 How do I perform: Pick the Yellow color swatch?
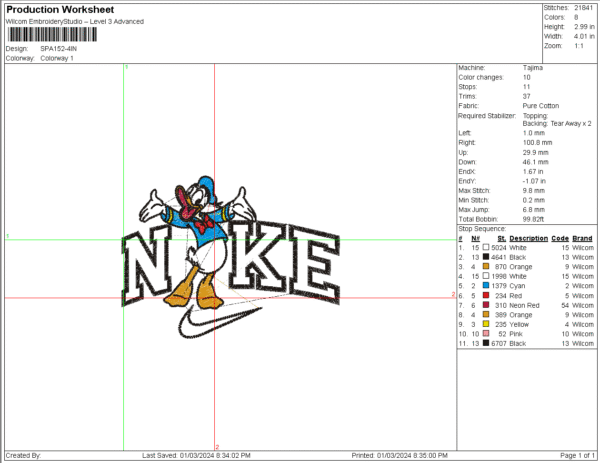486,324
